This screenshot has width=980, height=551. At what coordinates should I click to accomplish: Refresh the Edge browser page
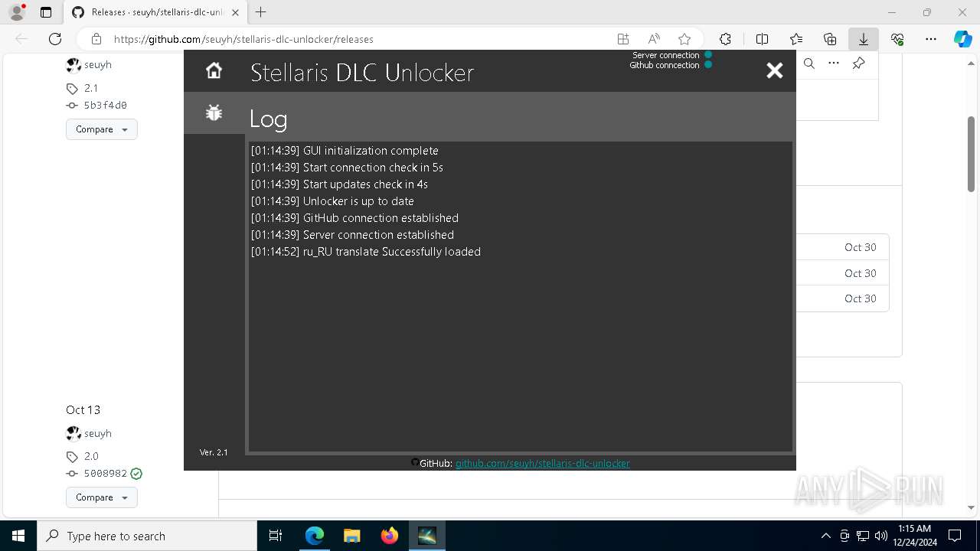pyautogui.click(x=55, y=39)
